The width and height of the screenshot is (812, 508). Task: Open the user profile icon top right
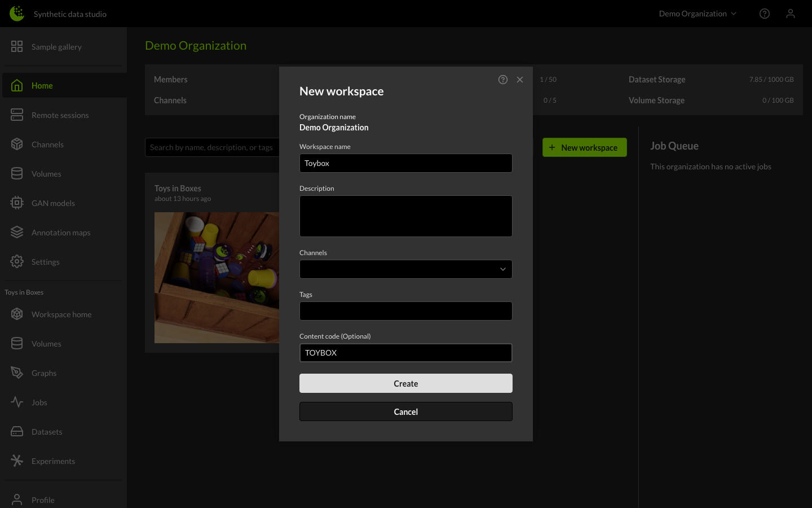click(x=791, y=13)
